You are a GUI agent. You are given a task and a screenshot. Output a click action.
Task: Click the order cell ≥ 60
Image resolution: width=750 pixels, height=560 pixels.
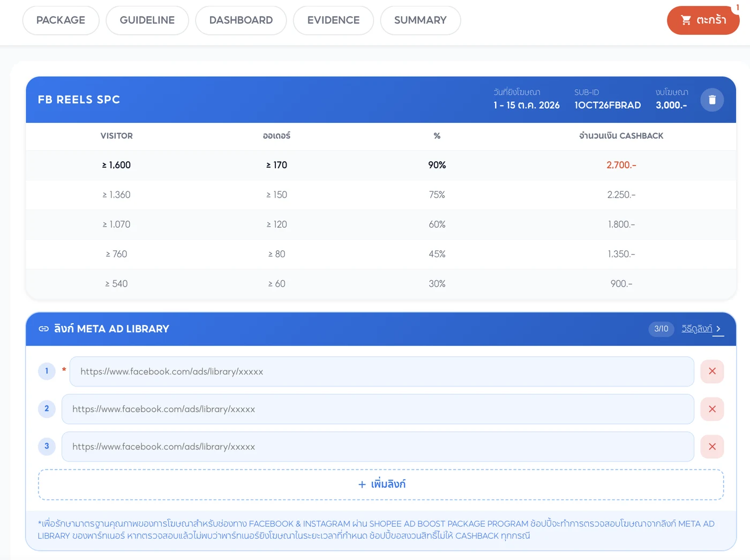coord(276,283)
